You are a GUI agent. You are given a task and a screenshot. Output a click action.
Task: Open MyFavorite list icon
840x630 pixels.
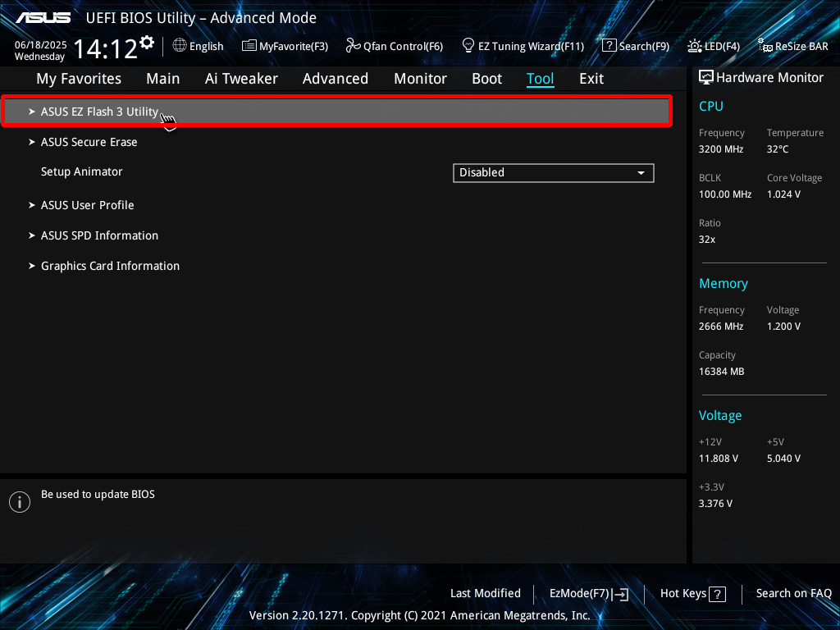coord(249,46)
